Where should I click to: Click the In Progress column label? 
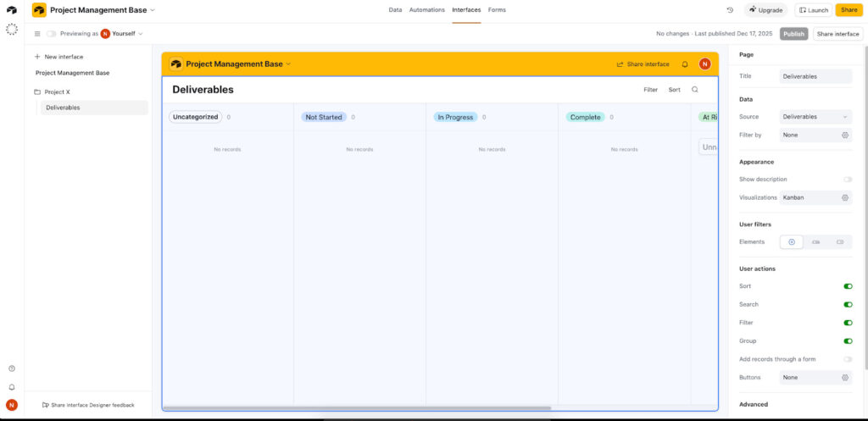click(455, 117)
